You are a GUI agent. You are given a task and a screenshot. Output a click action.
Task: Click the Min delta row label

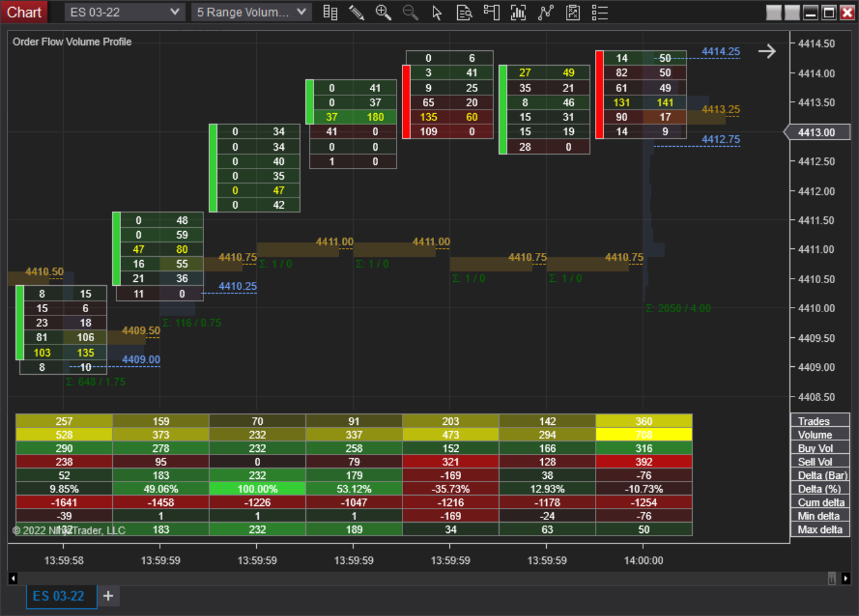click(820, 516)
